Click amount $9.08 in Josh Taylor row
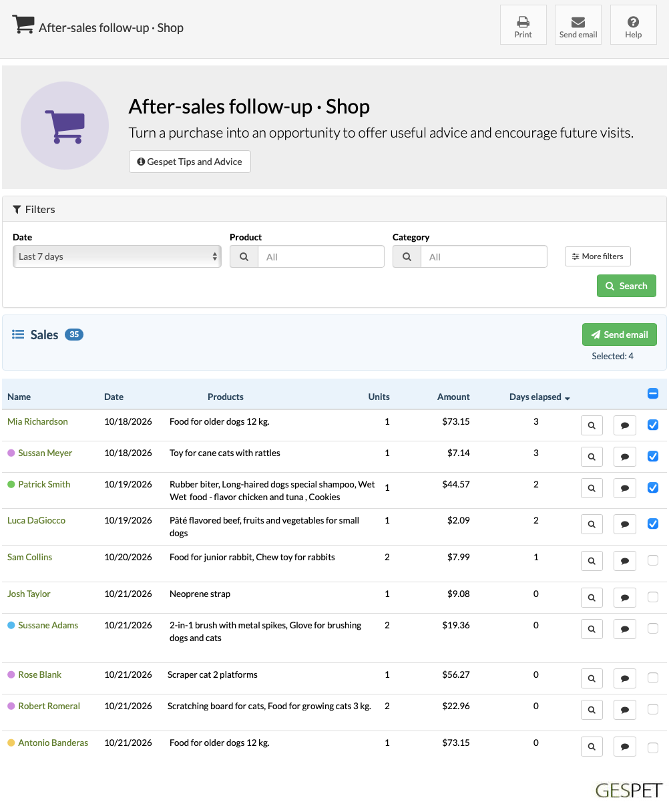This screenshot has width=669, height=812. click(x=459, y=594)
